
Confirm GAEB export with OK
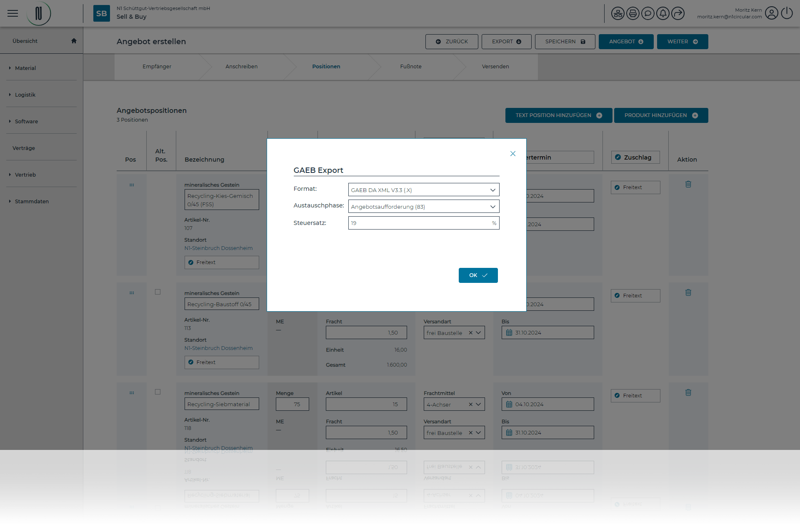478,275
